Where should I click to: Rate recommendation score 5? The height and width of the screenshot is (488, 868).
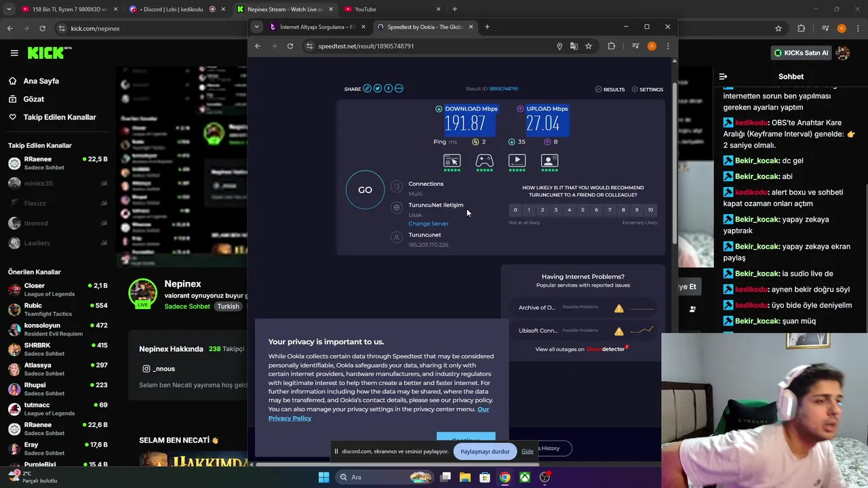coord(583,210)
